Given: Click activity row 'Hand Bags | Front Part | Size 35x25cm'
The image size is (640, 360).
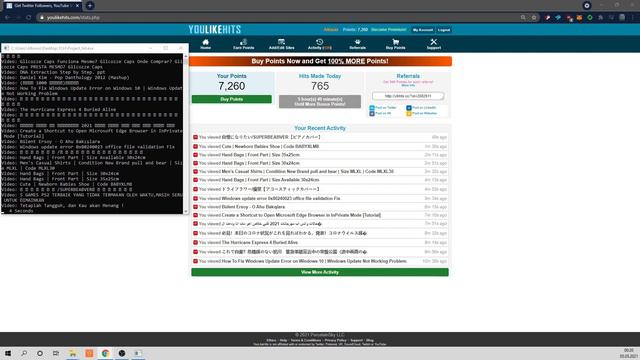Looking at the screenshot, I should coord(320,155).
